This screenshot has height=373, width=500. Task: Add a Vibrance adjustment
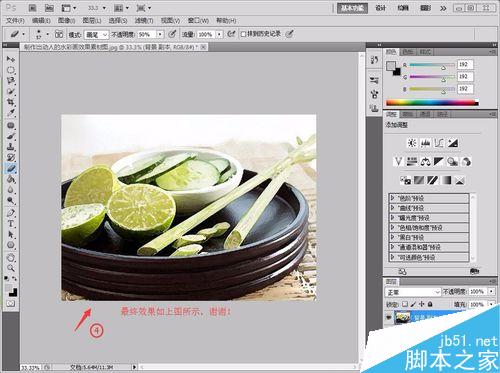[x=398, y=162]
